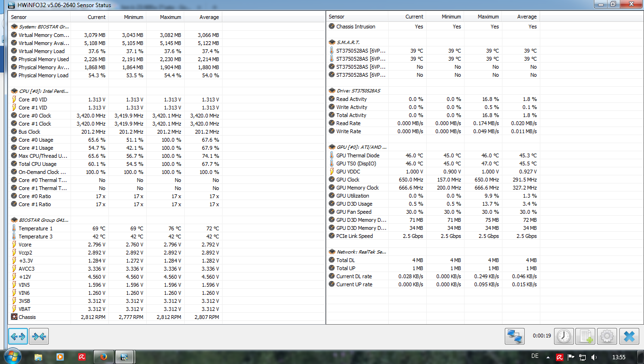The height and width of the screenshot is (364, 644).
Task: Select the Temperature 3 row
Action: 115,237
